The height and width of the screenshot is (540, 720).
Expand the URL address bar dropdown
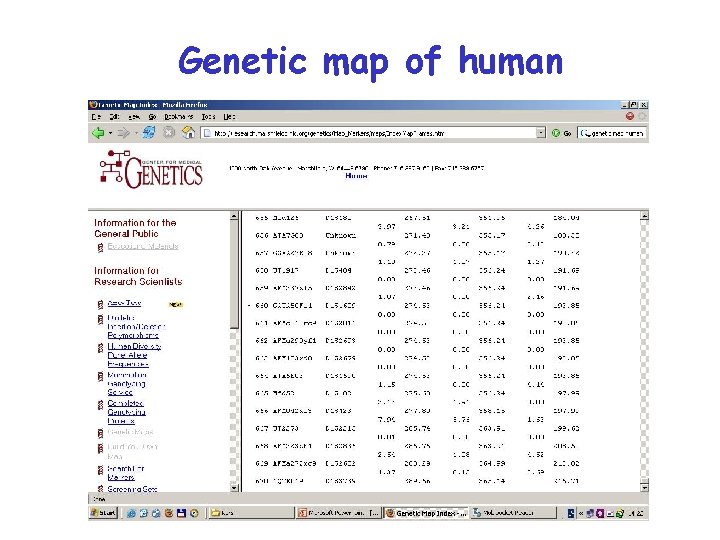coord(541,133)
